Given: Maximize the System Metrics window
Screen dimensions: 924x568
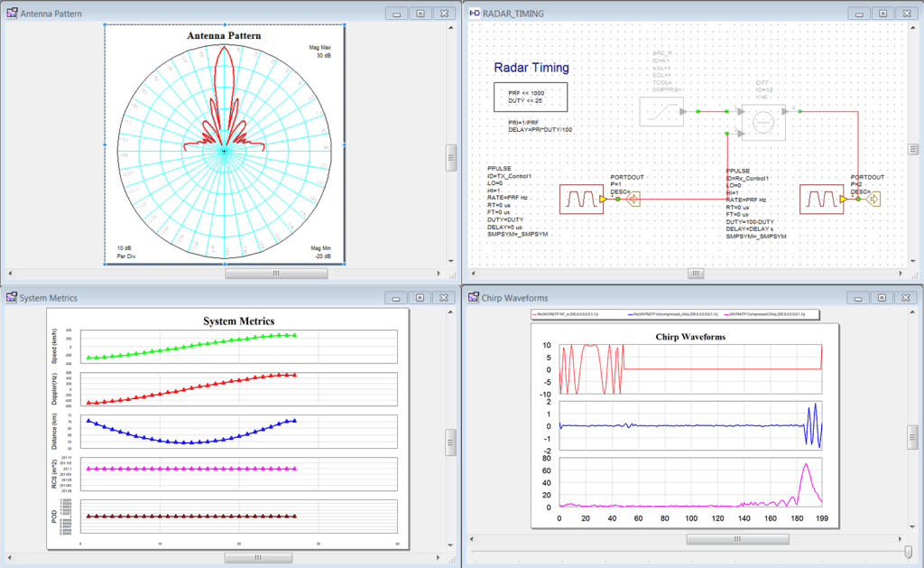Looking at the screenshot, I should click(420, 298).
